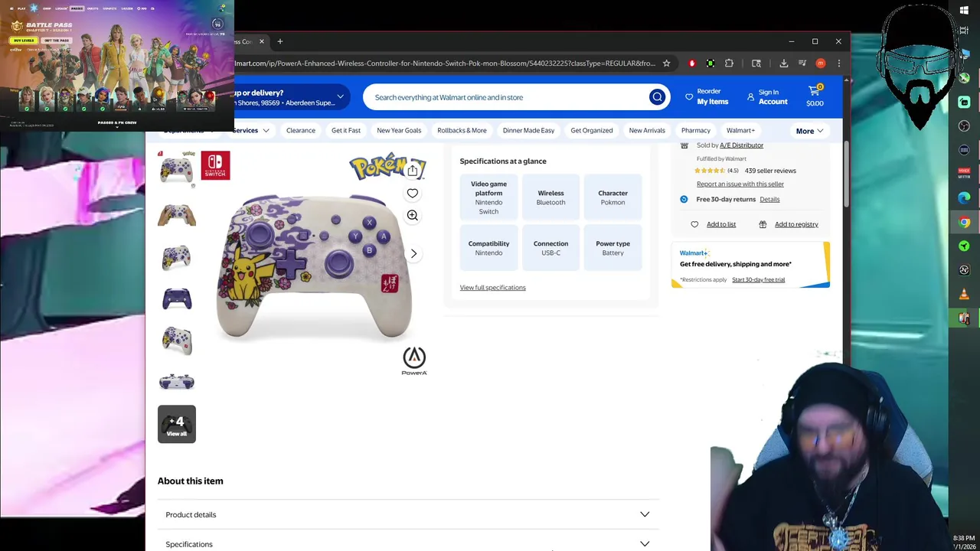
Task: Click the Walmart search magnifier button
Action: click(657, 97)
